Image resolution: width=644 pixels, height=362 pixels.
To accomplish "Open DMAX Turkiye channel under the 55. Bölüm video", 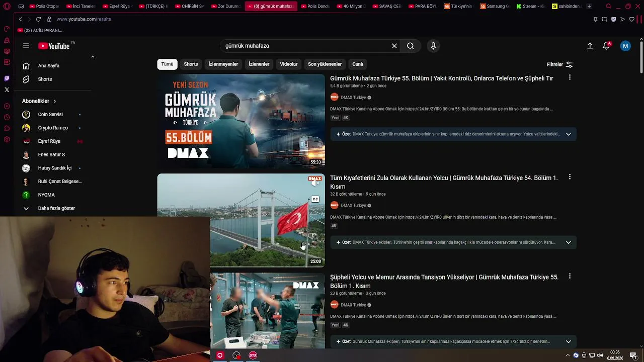I will 353,98.
